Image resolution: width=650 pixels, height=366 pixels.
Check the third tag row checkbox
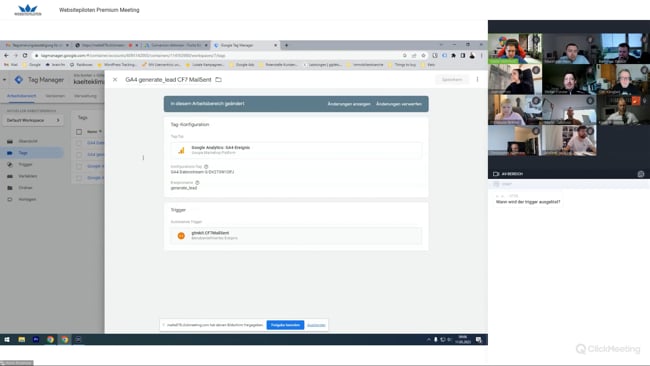tap(79, 166)
